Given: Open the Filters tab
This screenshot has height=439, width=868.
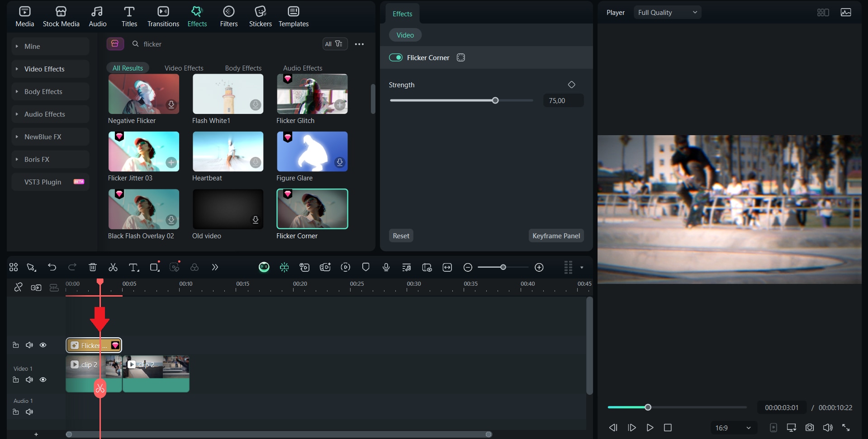Looking at the screenshot, I should (x=229, y=17).
